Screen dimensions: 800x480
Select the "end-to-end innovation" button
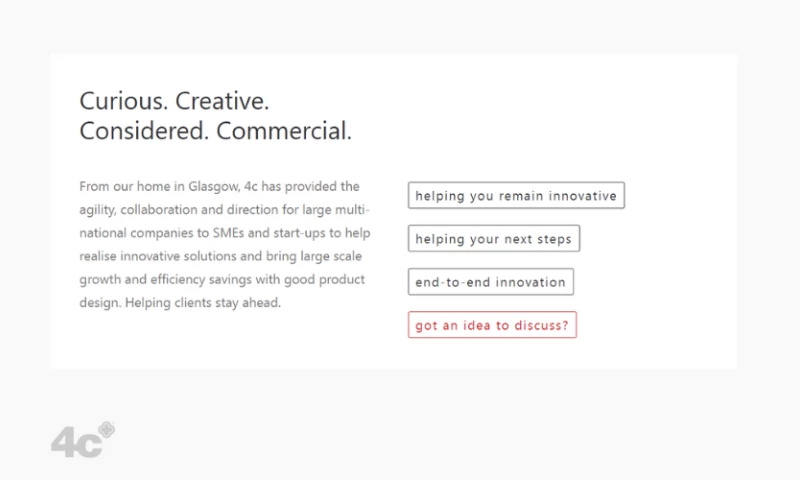pos(491,282)
